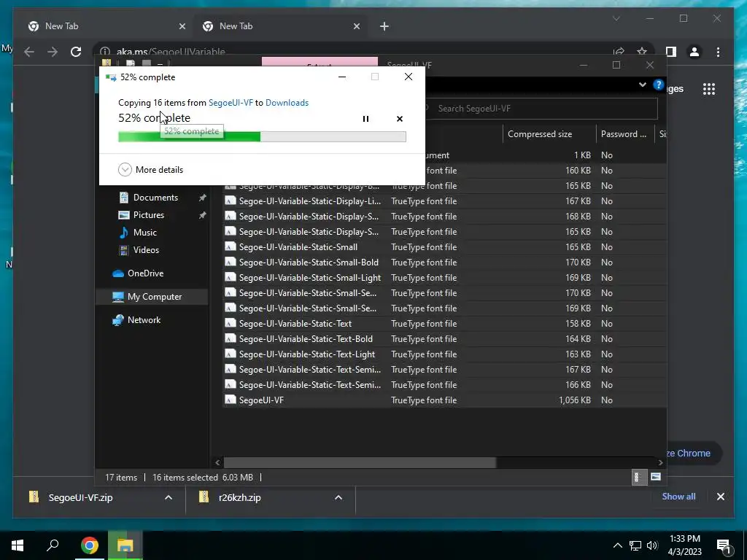This screenshot has height=560, width=747.
Task: Open the Downloads destination link
Action: (x=287, y=102)
